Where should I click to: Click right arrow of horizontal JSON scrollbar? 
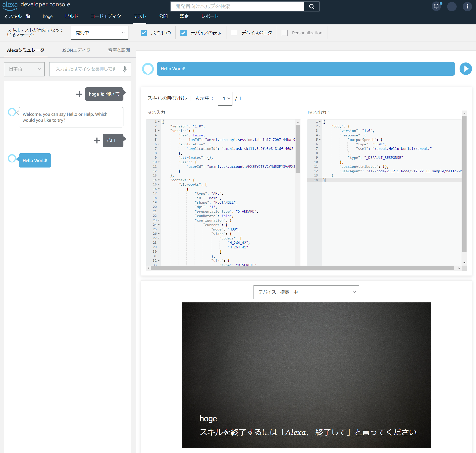click(x=459, y=268)
